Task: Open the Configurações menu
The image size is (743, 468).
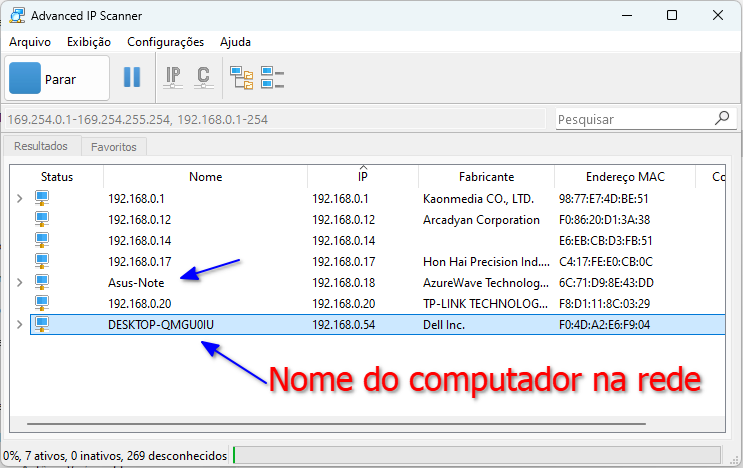Action: (165, 42)
